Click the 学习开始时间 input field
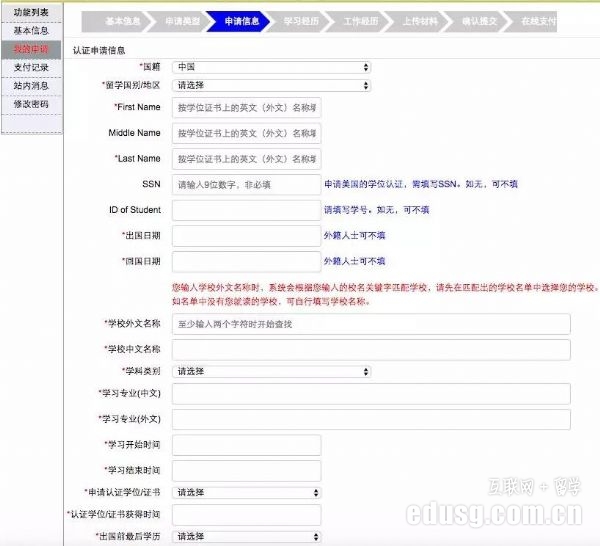This screenshot has height=546, width=600. pos(246,445)
